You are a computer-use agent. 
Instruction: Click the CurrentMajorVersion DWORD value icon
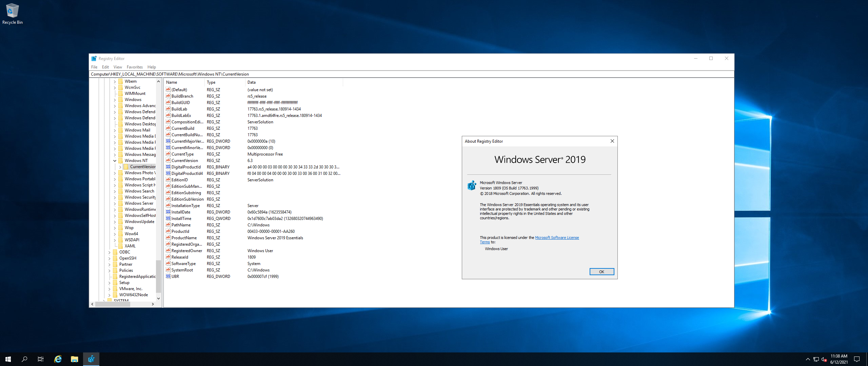(x=168, y=141)
